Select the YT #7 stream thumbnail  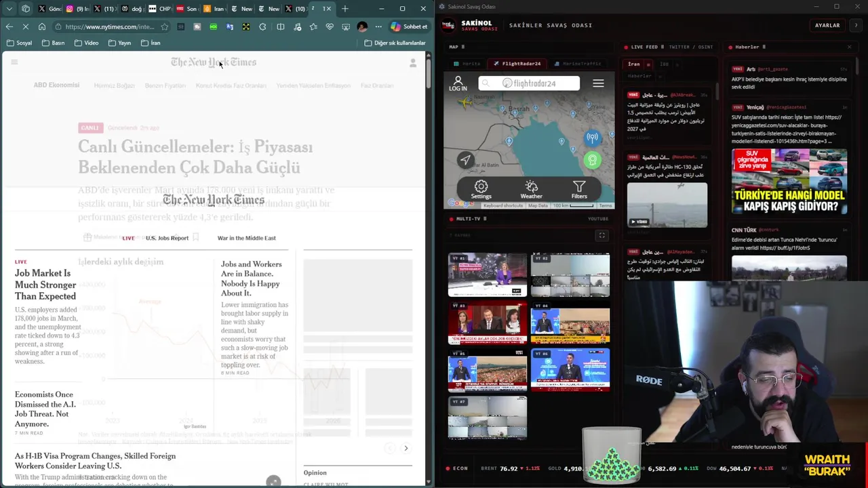coord(488,418)
